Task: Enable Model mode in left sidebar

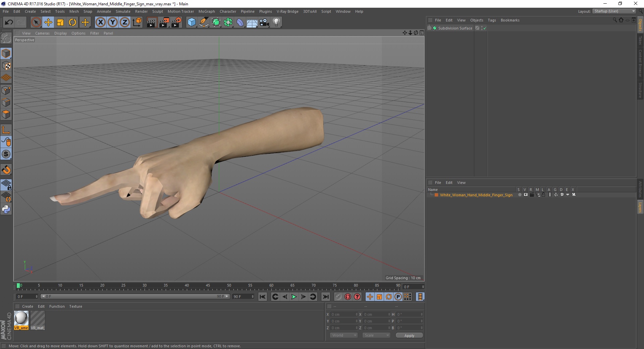Action: (6, 53)
